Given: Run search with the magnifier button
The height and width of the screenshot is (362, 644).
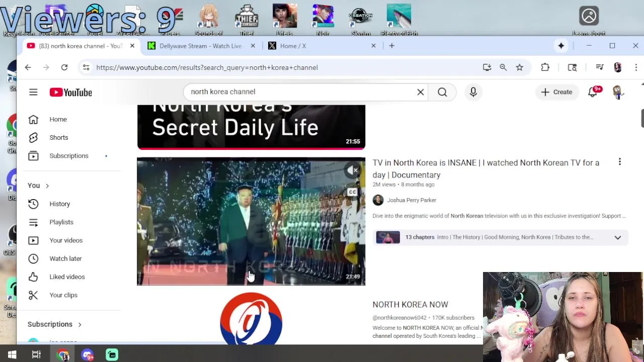Looking at the screenshot, I should [x=442, y=92].
